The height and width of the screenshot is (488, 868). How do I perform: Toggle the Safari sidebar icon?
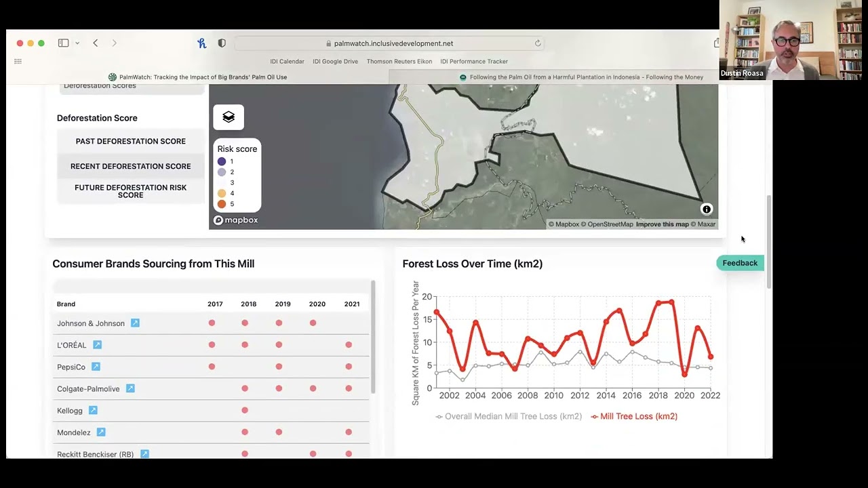pos(63,43)
